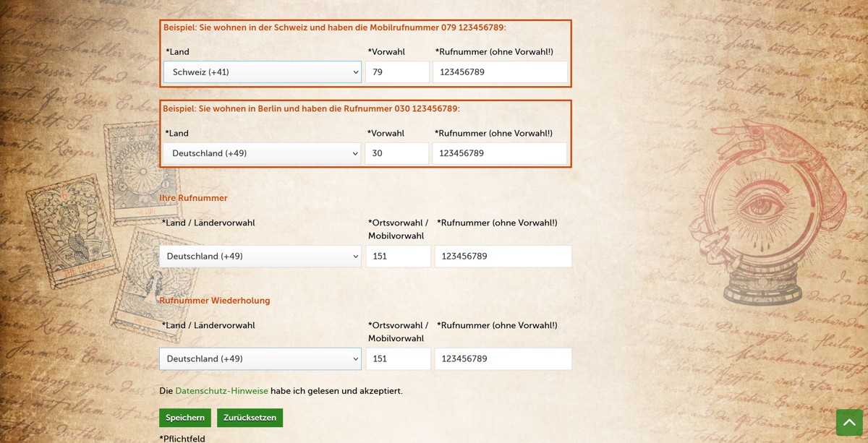The width and height of the screenshot is (868, 443).
Task: Open the Berlin example Deutschland (+49) dropdown
Action: (261, 153)
